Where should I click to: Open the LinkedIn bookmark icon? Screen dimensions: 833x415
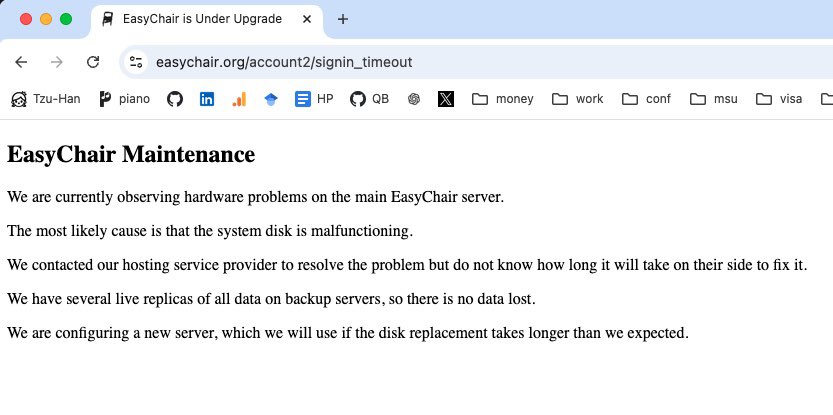(207, 99)
